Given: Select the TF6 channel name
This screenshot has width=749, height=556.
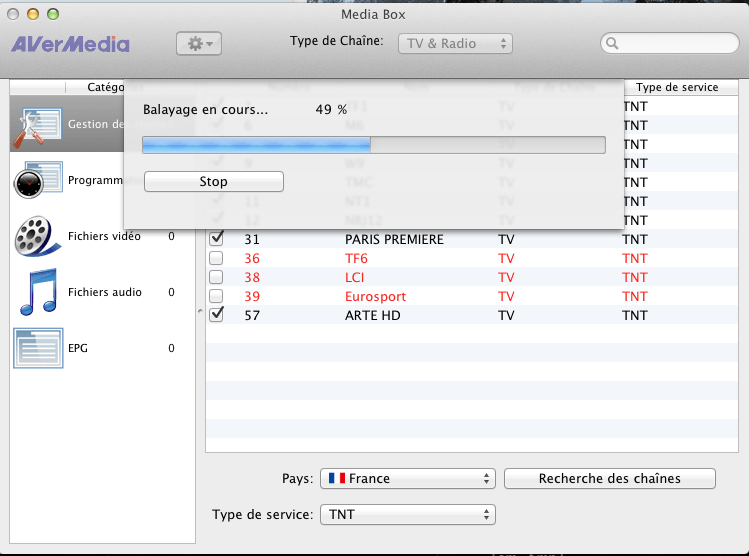Looking at the screenshot, I should 356,258.
